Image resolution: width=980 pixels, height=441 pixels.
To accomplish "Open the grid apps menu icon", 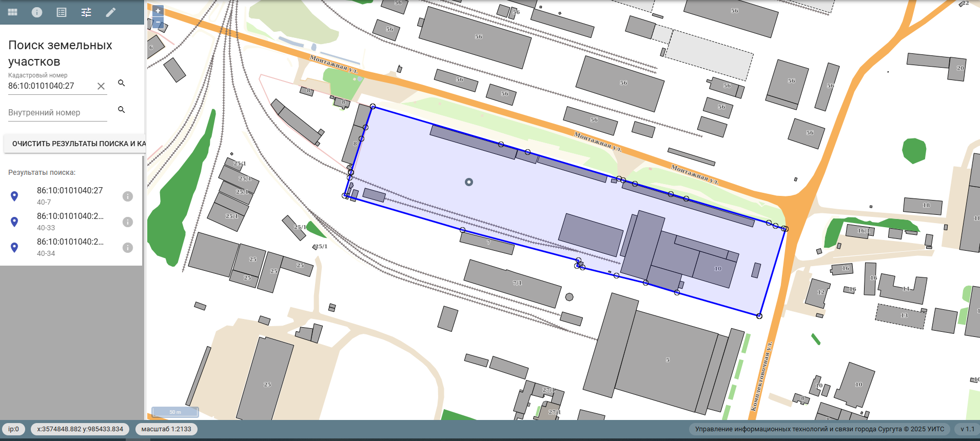I will tap(13, 12).
